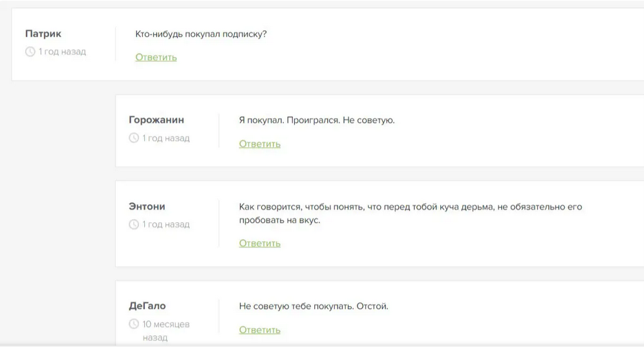The width and height of the screenshot is (644, 347).
Task: Click the clock icon under Горожанин's name
Action: coord(134,138)
